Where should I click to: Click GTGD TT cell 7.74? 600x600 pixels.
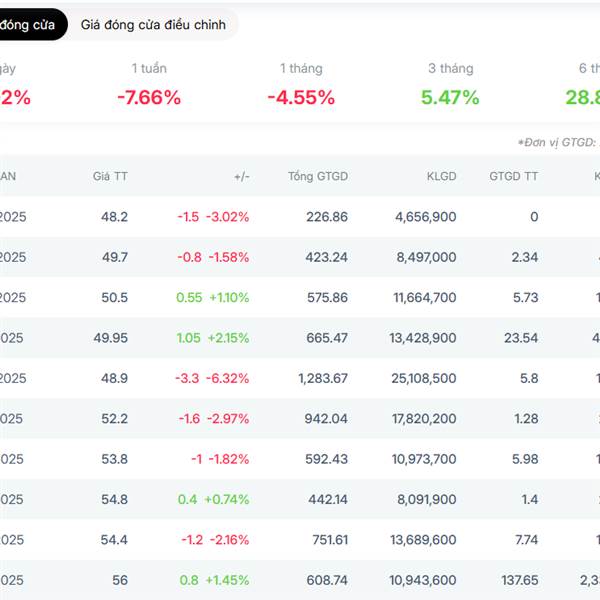pyautogui.click(x=527, y=540)
